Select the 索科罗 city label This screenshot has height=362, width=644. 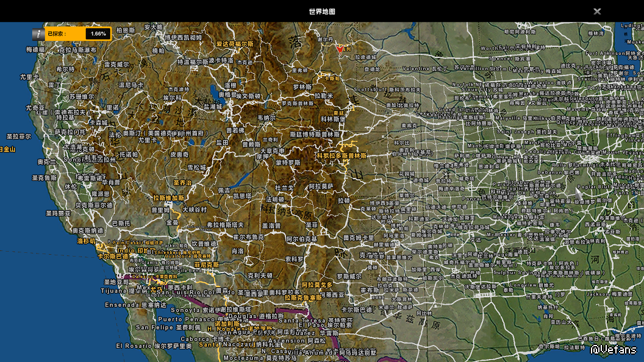294,260
